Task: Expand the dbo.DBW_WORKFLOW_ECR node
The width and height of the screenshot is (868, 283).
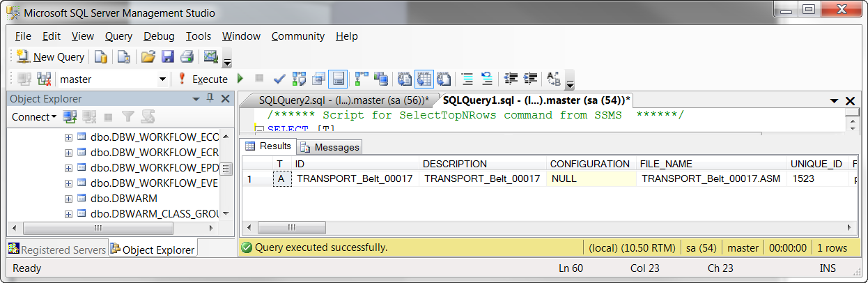Action: click(x=68, y=153)
